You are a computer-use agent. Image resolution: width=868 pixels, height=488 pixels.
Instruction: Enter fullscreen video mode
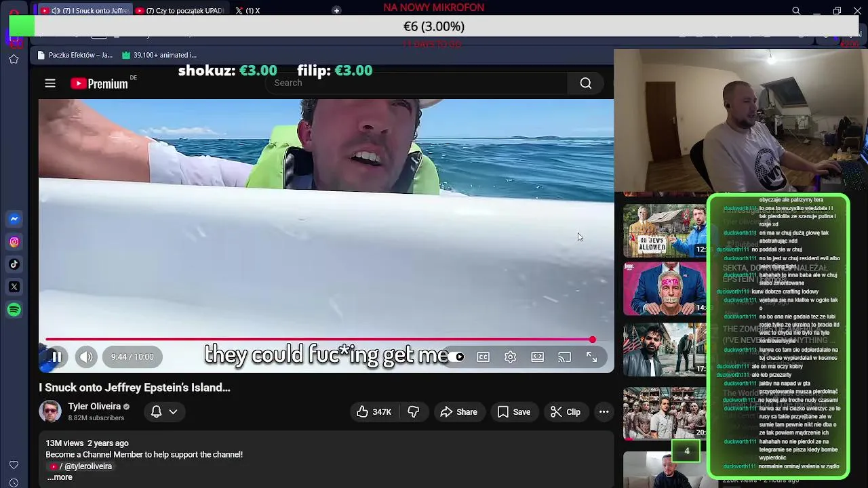(591, 357)
